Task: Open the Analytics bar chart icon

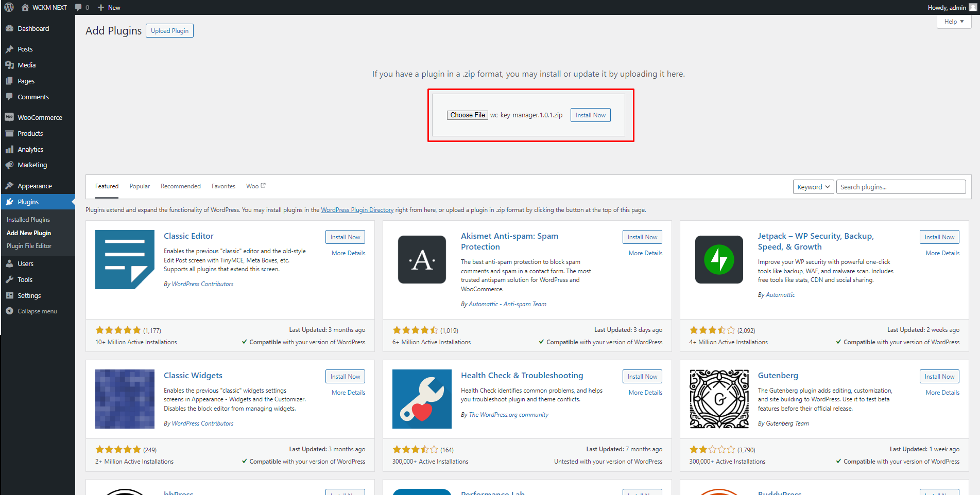Action: point(9,149)
